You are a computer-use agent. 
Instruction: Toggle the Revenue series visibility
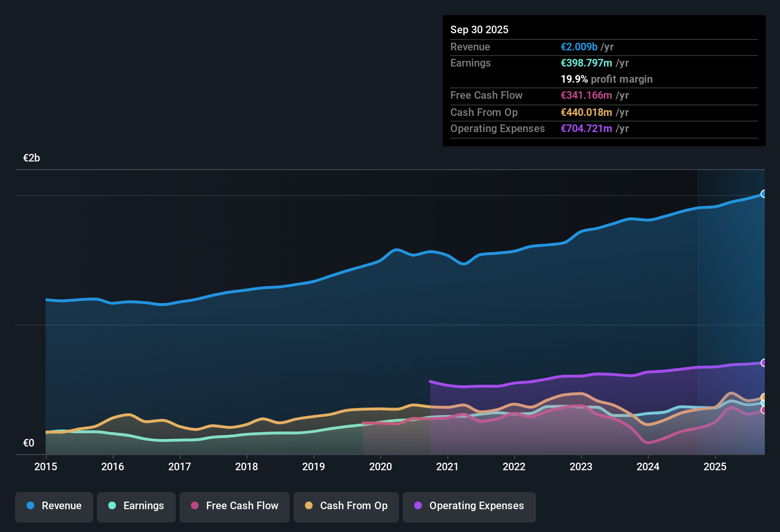tap(54, 507)
